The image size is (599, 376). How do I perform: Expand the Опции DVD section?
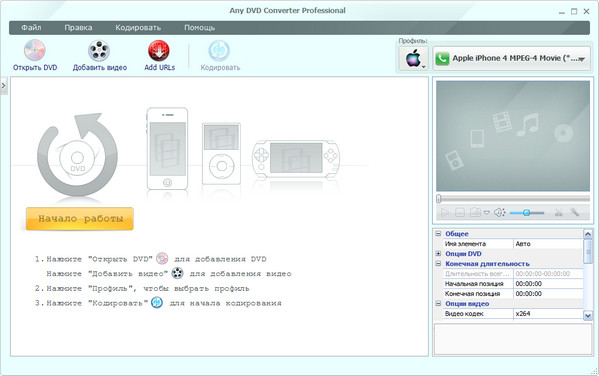(438, 253)
